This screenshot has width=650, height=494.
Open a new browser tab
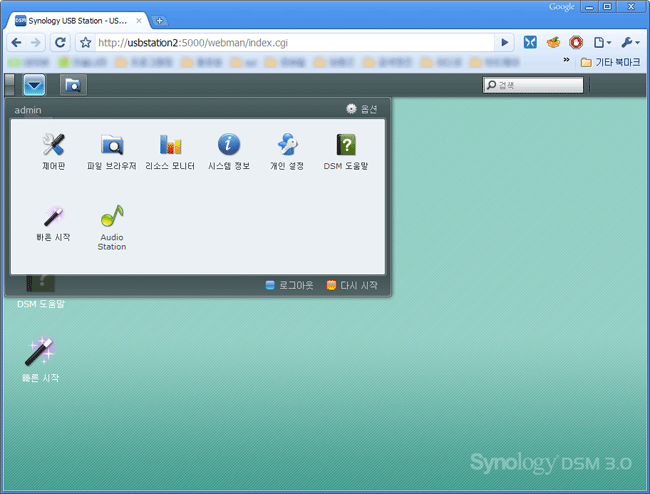point(159,21)
